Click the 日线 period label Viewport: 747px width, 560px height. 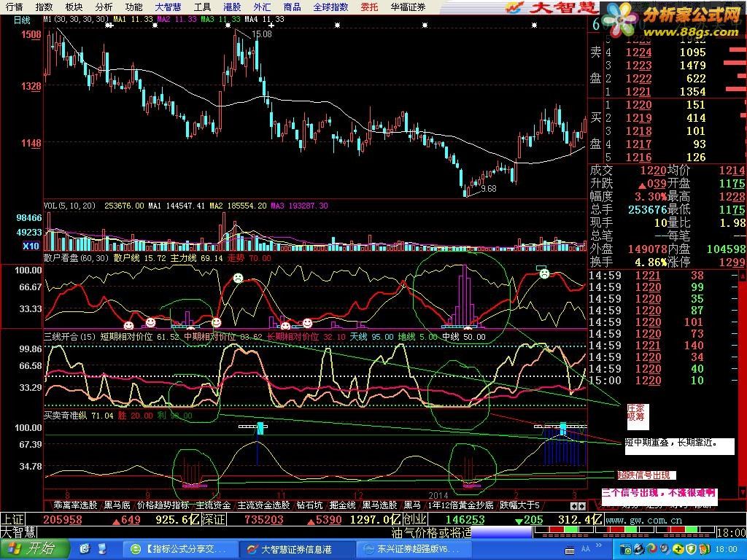22,20
